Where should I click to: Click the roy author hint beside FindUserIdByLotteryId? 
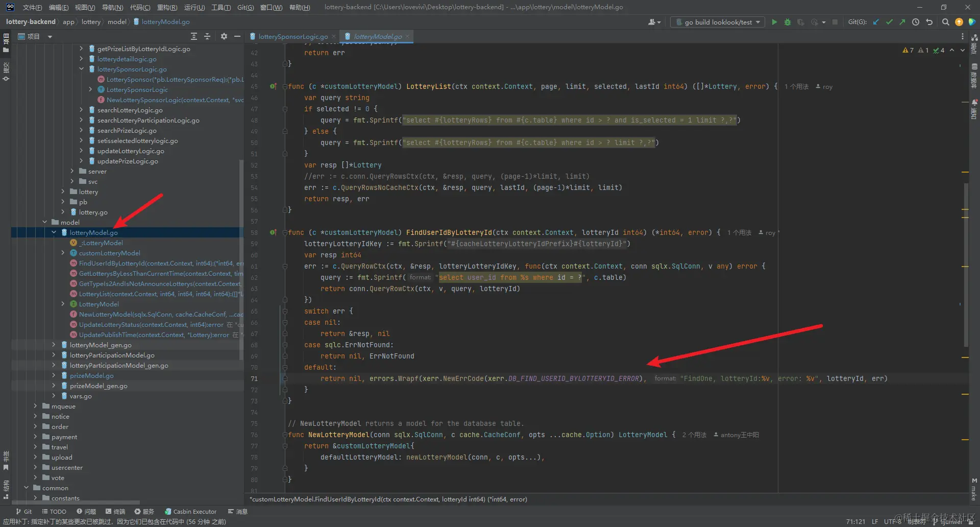tap(767, 233)
